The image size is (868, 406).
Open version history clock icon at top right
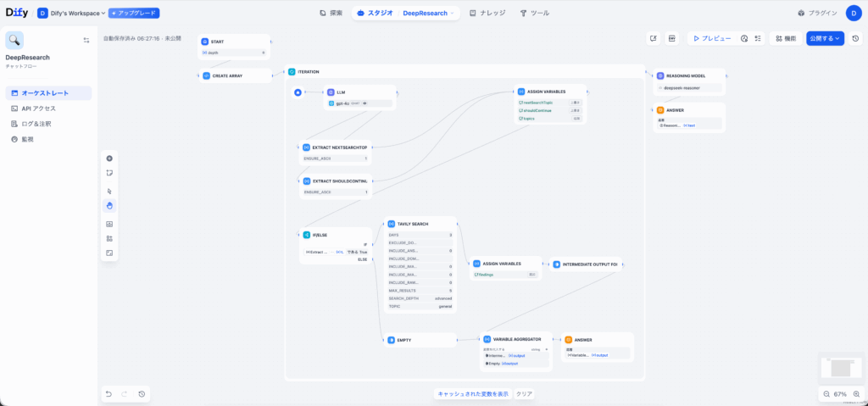click(x=855, y=38)
